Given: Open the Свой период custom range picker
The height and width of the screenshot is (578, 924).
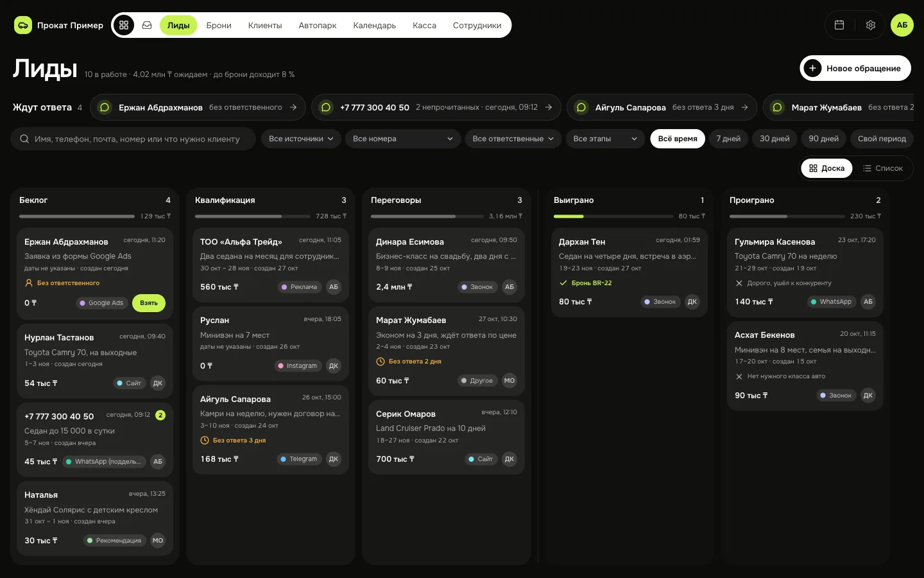Looking at the screenshot, I should 882,139.
